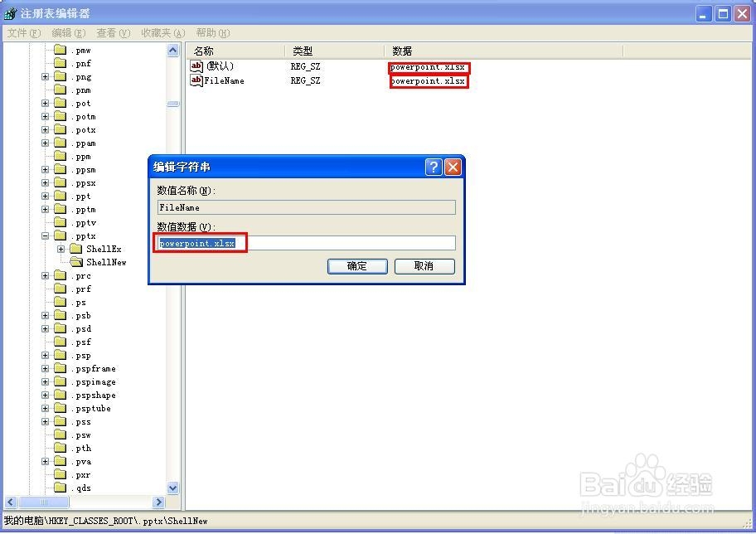Expand the ShellEx tree node

(60, 249)
